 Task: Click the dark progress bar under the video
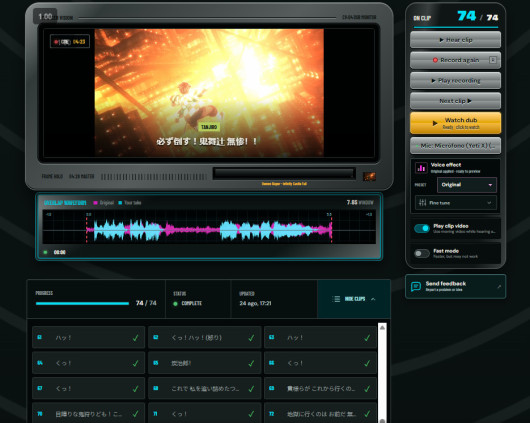(284, 173)
